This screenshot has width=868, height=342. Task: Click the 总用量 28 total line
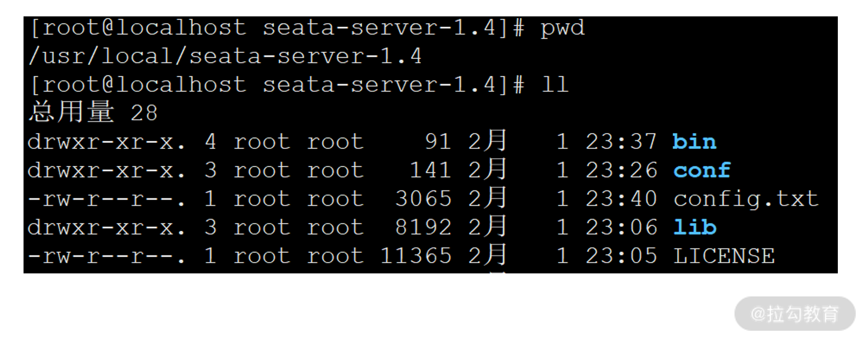pos(93,112)
